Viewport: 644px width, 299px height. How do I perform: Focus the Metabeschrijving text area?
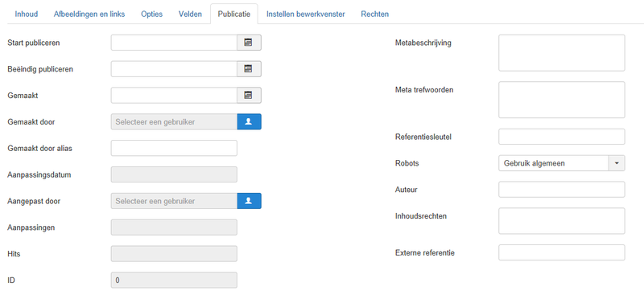[561, 53]
